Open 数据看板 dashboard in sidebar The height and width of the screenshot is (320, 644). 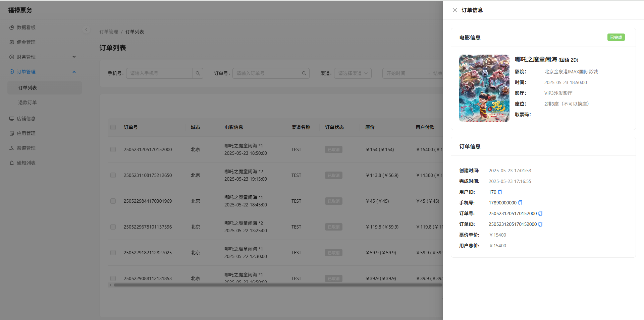click(x=26, y=27)
